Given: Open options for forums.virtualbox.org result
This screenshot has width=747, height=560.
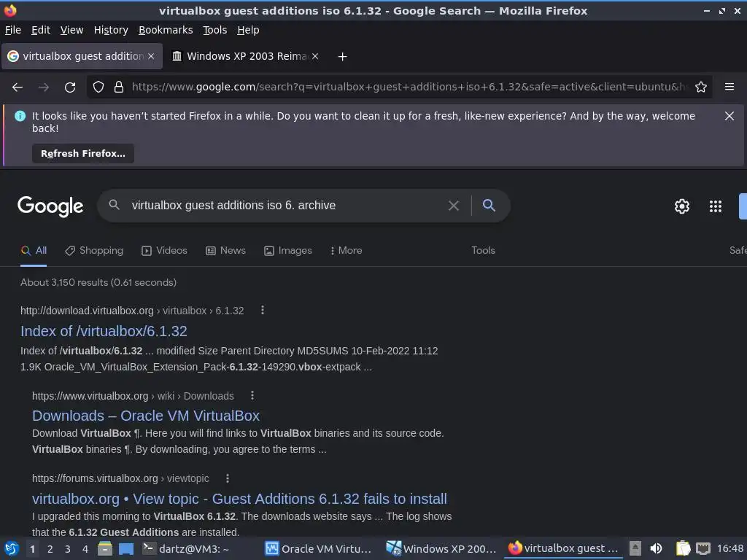Looking at the screenshot, I should tap(228, 478).
